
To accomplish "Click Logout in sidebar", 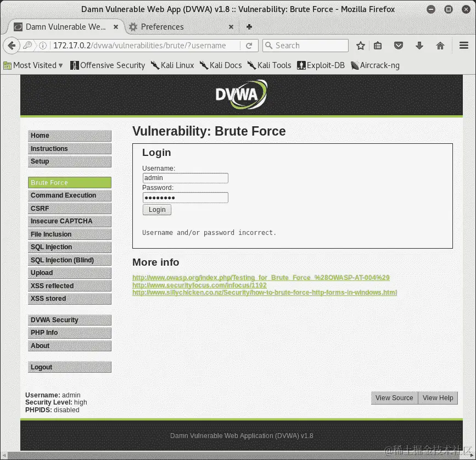I will click(70, 367).
